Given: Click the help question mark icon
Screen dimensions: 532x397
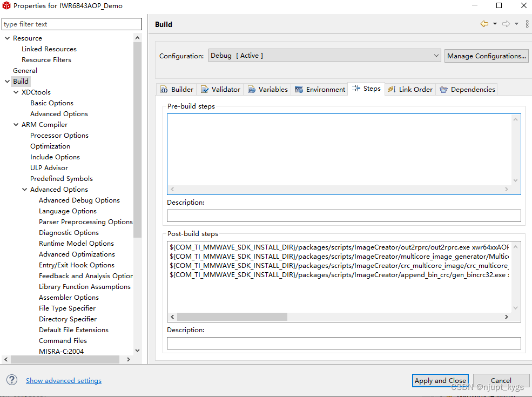Looking at the screenshot, I should pos(12,380).
